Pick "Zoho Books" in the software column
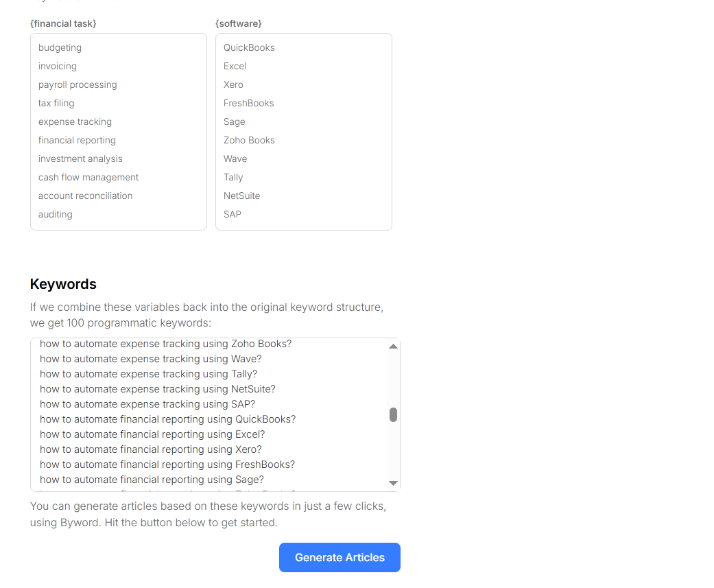Image resolution: width=714 pixels, height=588 pixels. tap(249, 140)
